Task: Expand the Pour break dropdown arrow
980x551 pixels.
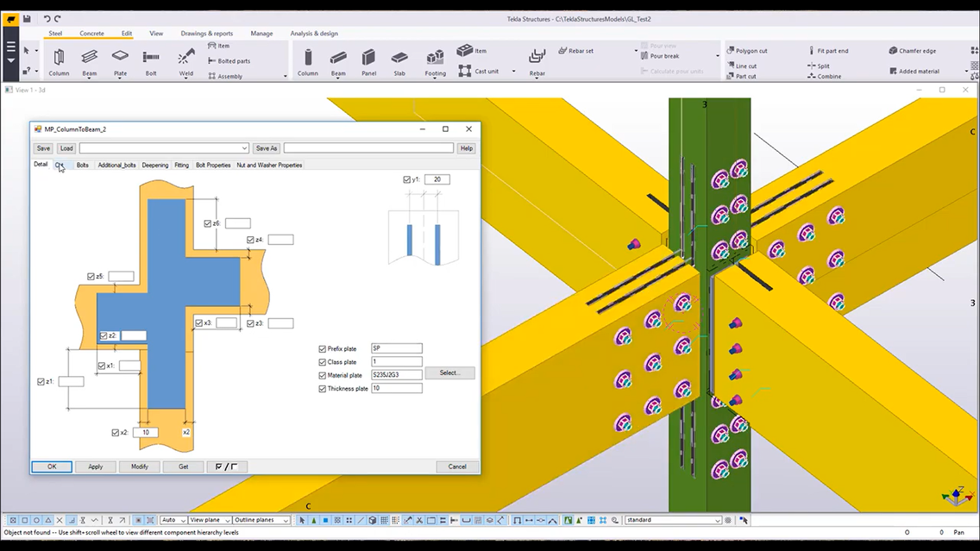Action: pos(718,55)
